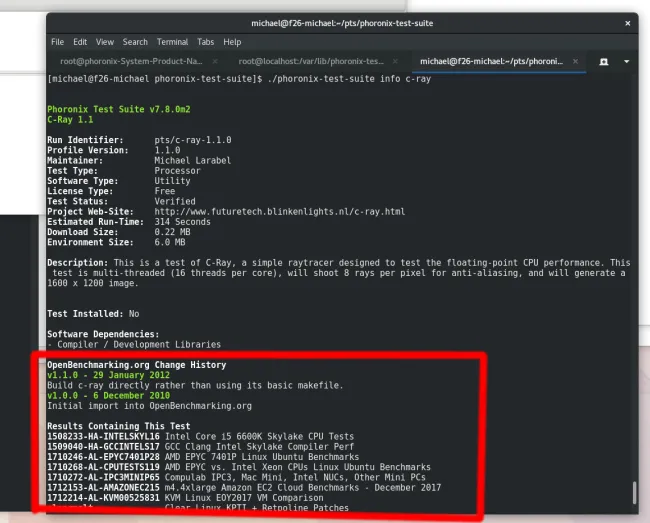The height and width of the screenshot is (523, 650).
Task: Click 'Build c-ray directly' changelog line
Action: [195, 385]
